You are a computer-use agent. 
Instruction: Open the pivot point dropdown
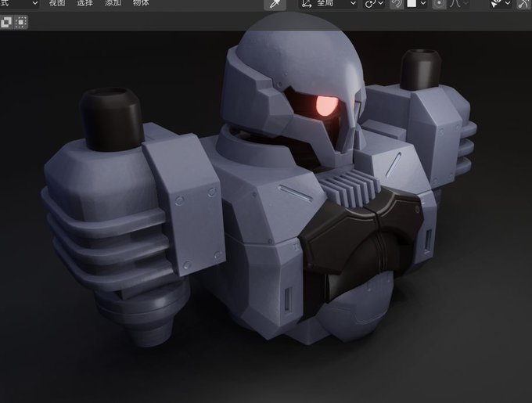click(374, 3)
